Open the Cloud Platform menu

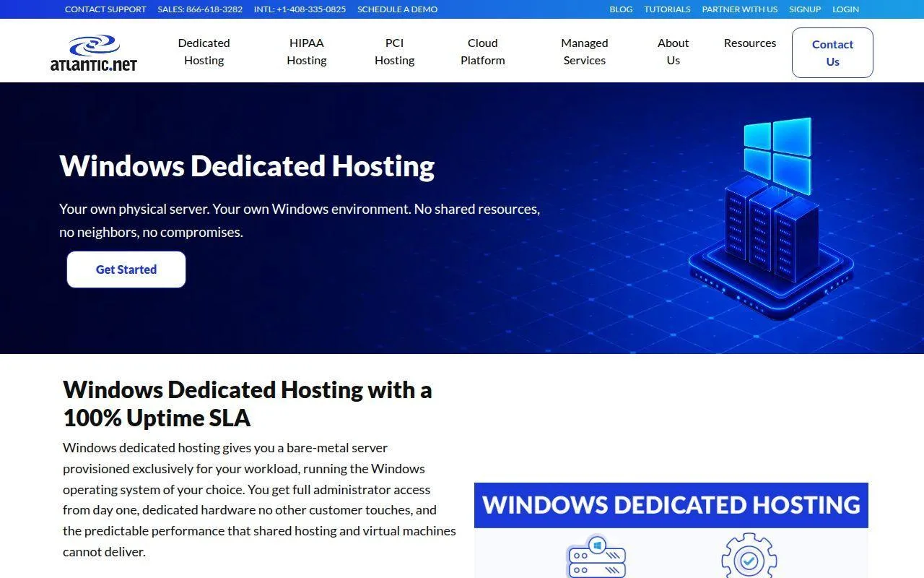483,52
